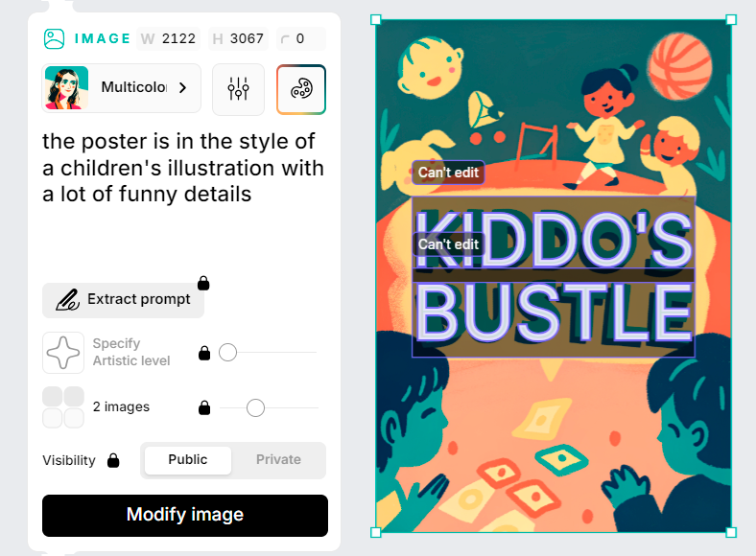The image size is (756, 556).
Task: Click the top-right resize handle of poster
Action: [x=731, y=20]
